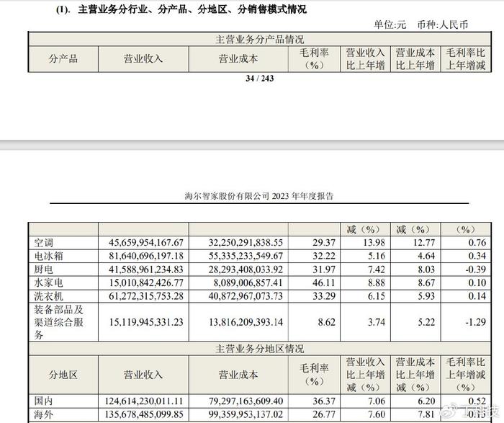The width and height of the screenshot is (504, 423).
Task: Select 空调 cost 32,250,291,838.55
Action: (x=246, y=242)
